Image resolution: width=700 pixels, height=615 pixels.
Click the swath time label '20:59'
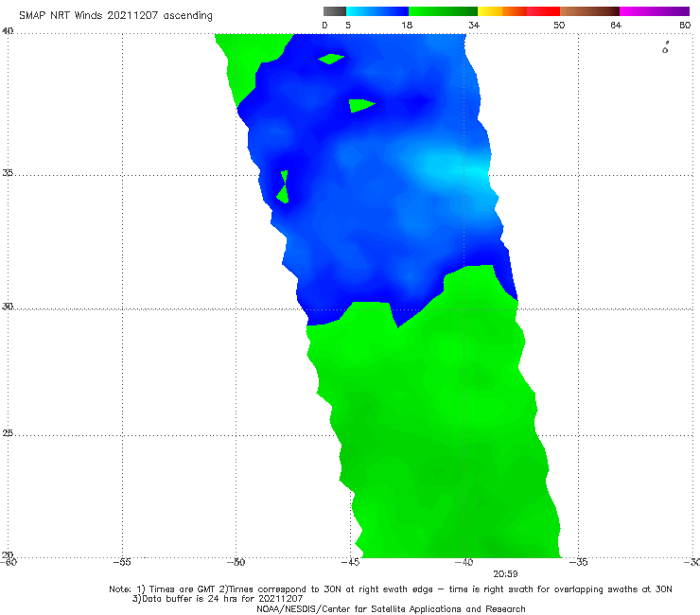tap(505, 574)
